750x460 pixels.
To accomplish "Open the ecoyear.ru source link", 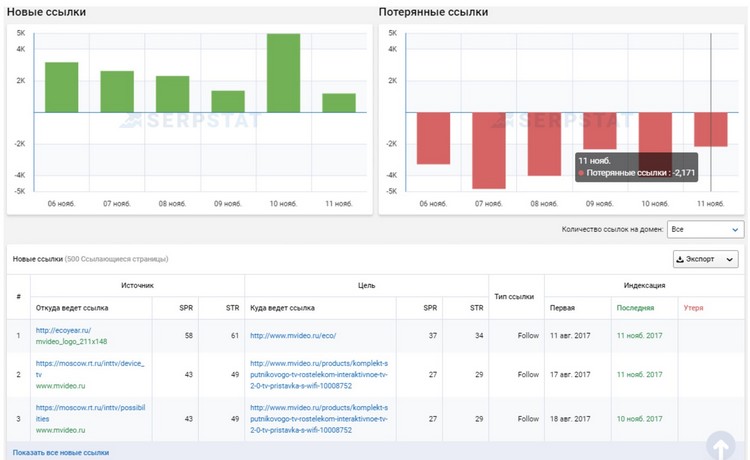I will tap(62, 330).
